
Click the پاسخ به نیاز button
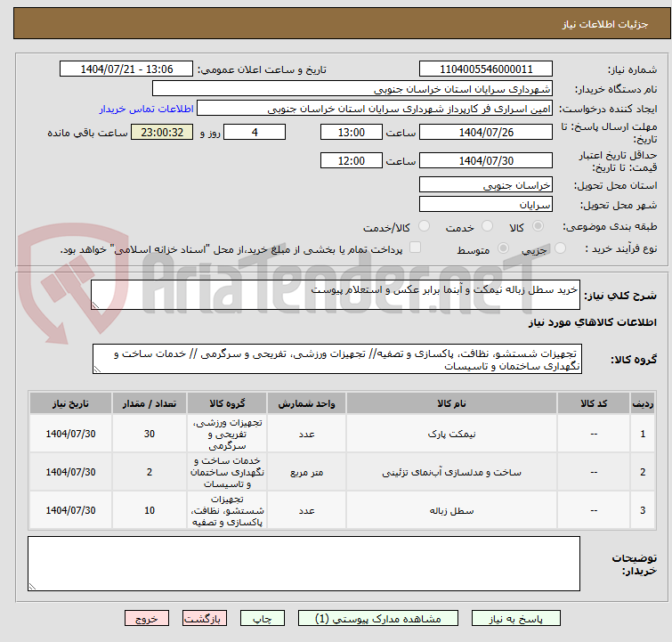[x=515, y=618]
